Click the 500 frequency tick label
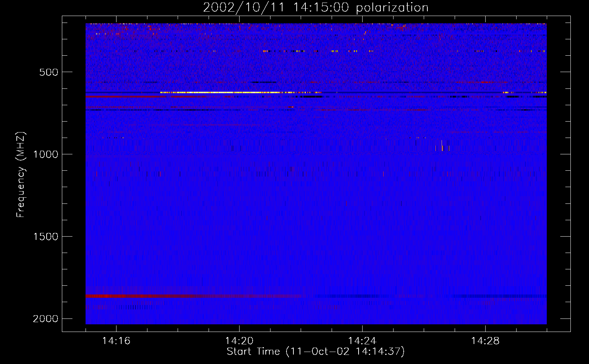The image size is (589, 364). click(x=49, y=72)
